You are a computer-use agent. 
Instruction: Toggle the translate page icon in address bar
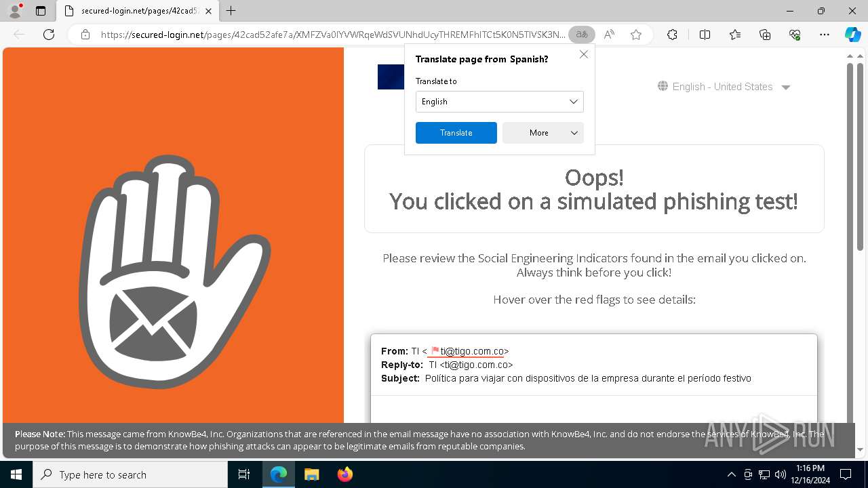pos(582,35)
